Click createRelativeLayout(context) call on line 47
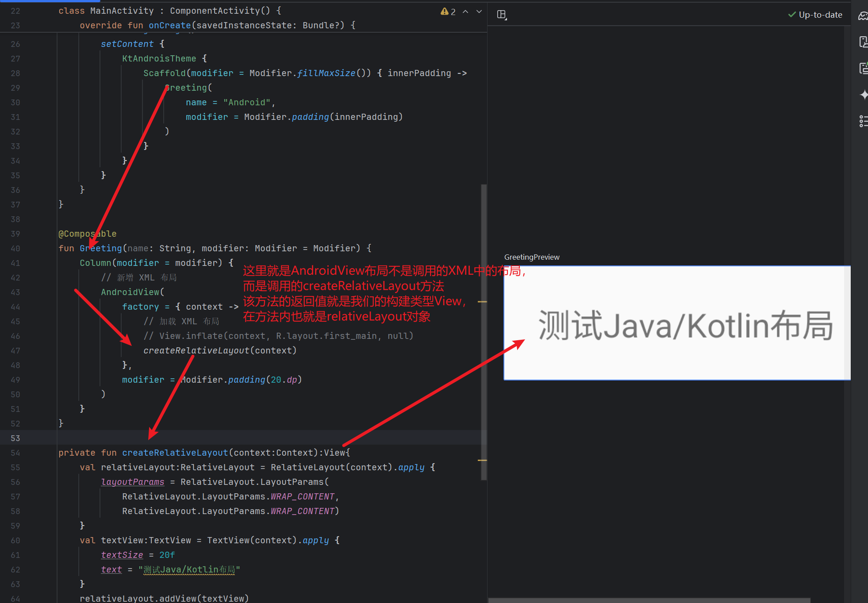Screen dimensions: 868x603 220,350
